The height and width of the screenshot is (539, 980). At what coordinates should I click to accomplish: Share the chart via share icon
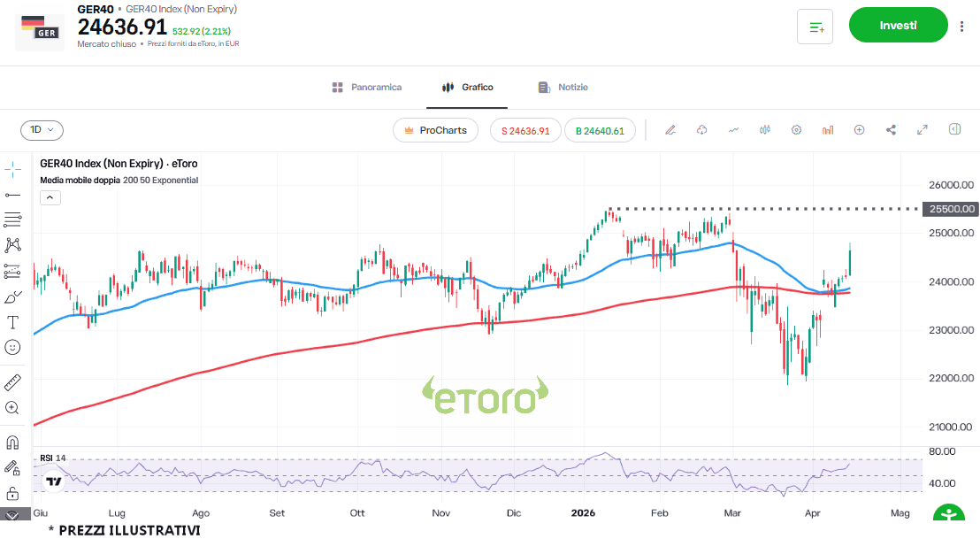(891, 130)
